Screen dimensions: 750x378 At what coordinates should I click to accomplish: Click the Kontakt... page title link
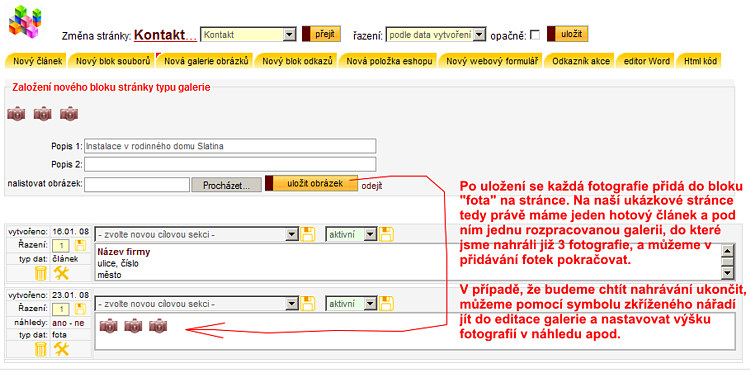(x=165, y=35)
